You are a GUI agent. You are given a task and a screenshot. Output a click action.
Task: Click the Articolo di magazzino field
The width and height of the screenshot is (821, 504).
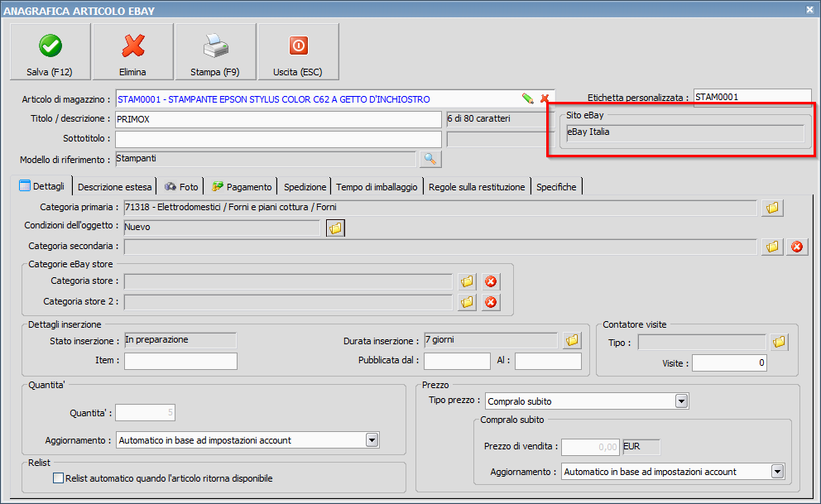pyautogui.click(x=335, y=99)
